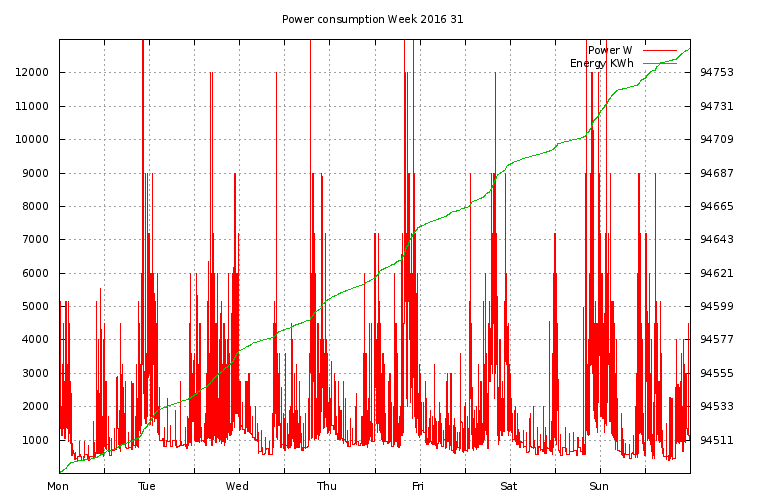Image resolution: width=768 pixels, height=500 pixels.
Task: Click the 'Tue' x-axis label
Action: click(147, 486)
